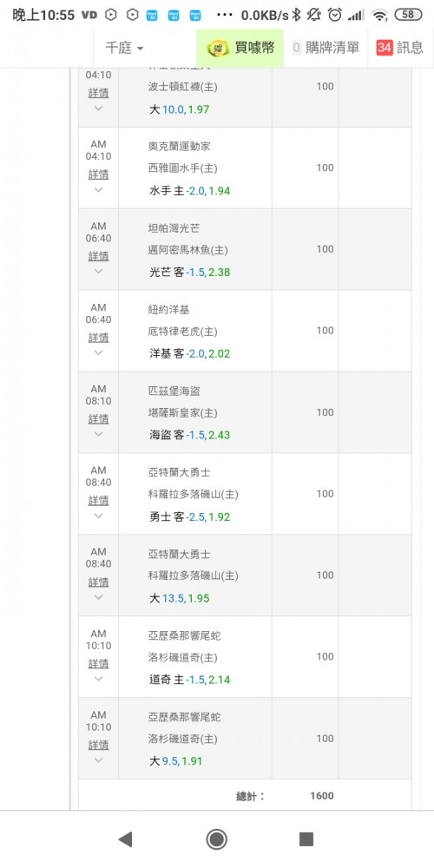Tap the Android back triangle button

point(126,839)
